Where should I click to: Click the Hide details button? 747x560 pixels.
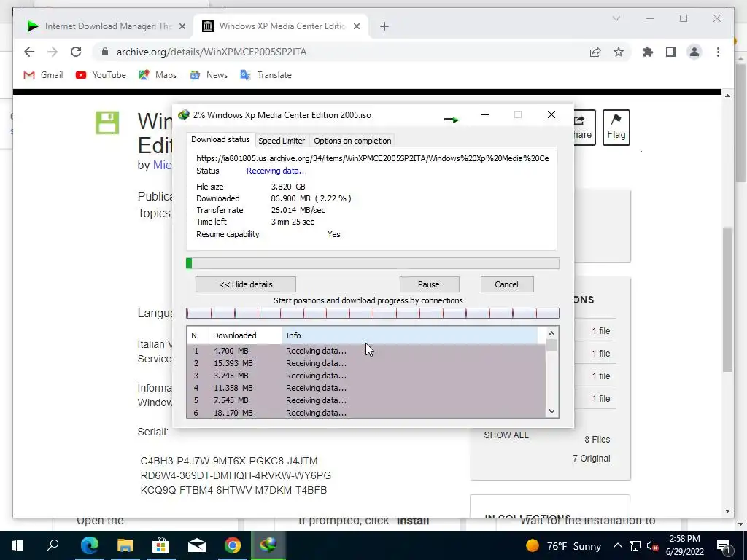click(246, 284)
